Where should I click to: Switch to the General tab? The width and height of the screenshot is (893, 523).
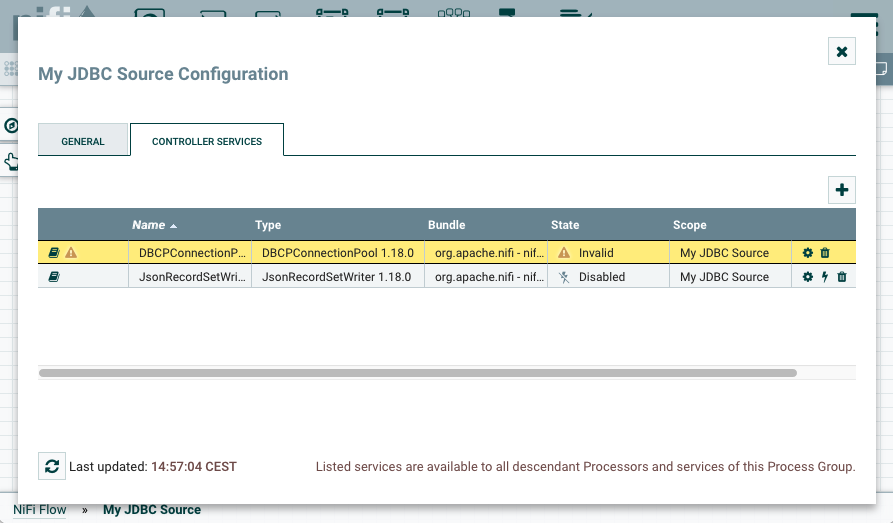(x=83, y=141)
